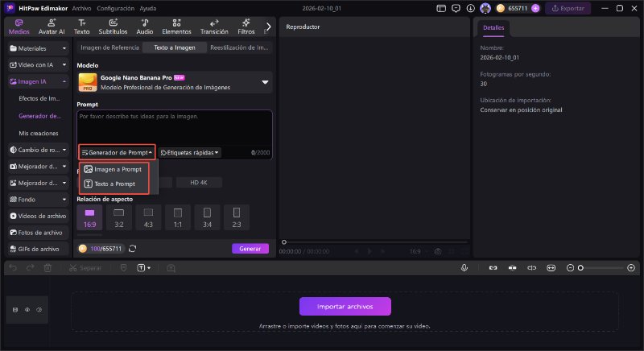
Task: Zoom in timeline with plus icon
Action: click(x=631, y=268)
